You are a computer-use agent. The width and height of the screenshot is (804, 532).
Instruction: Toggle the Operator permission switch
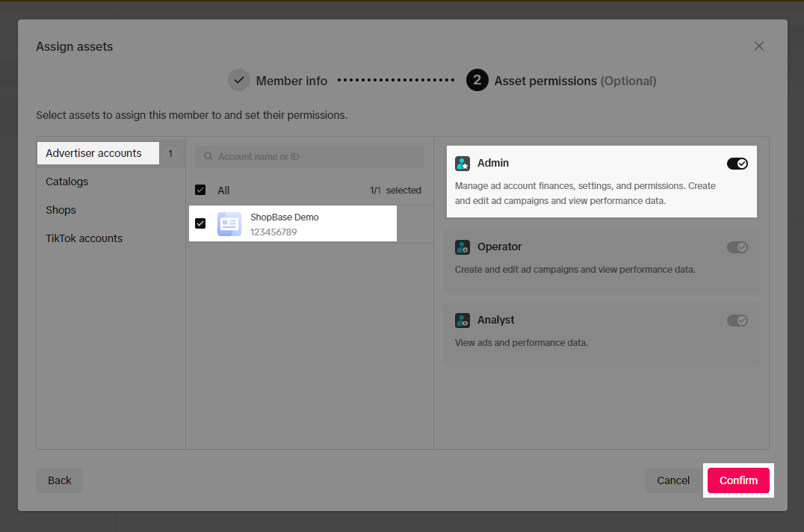pos(737,247)
